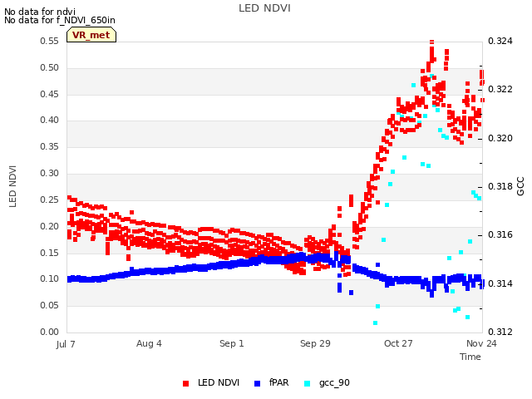Click the 0.50 left axis value
Image resolution: width=532 pixels, height=399 pixels.
click(50, 67)
